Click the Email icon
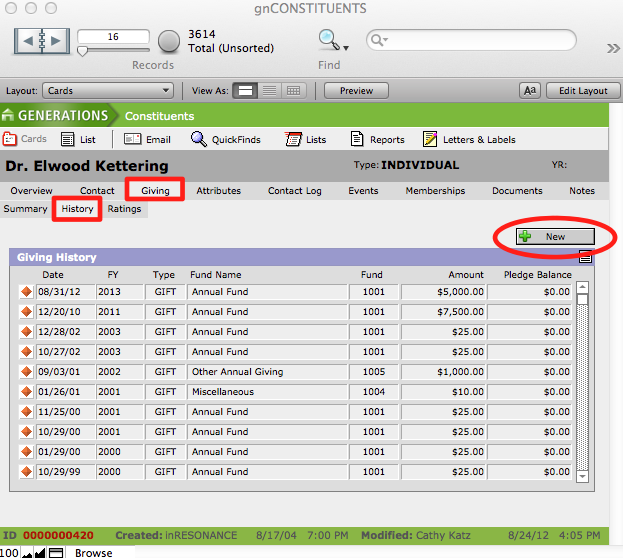The image size is (623, 558). [x=132, y=140]
